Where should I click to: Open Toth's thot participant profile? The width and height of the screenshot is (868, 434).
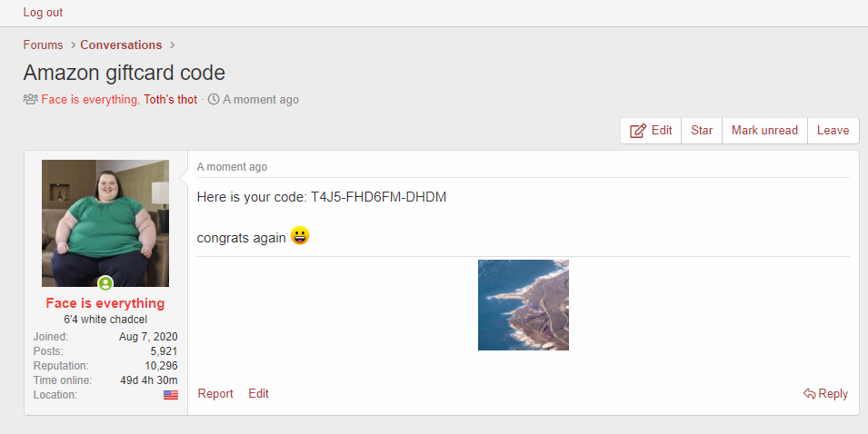tap(171, 100)
